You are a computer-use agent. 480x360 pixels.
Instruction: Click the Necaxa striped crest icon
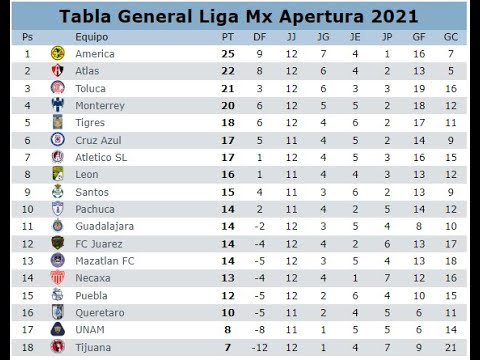pos(58,278)
